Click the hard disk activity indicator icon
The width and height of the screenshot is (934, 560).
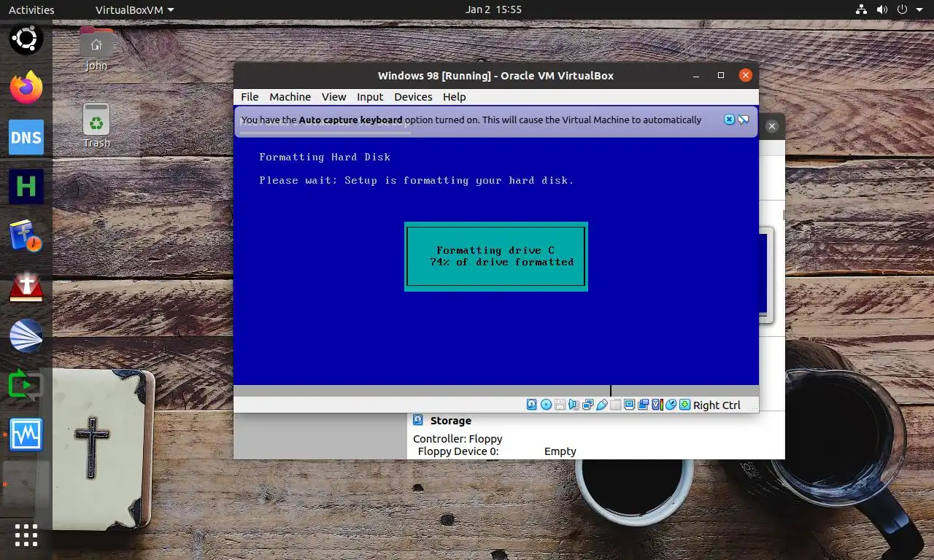pos(532,405)
